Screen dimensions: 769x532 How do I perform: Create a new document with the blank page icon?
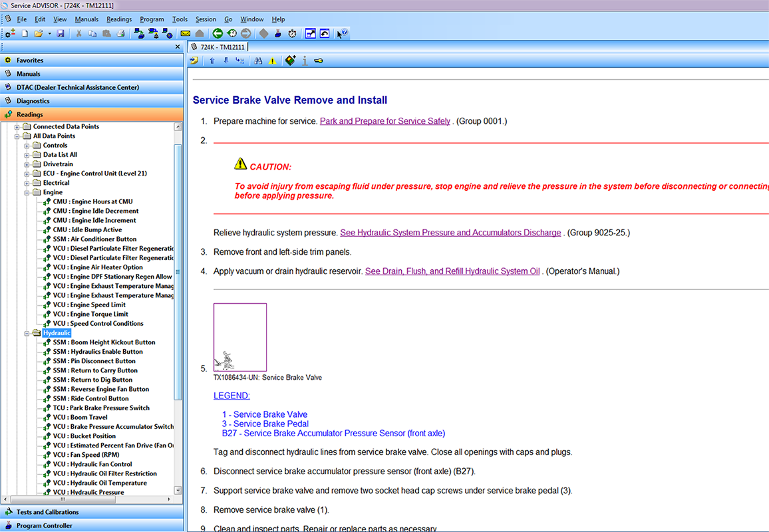pos(25,33)
